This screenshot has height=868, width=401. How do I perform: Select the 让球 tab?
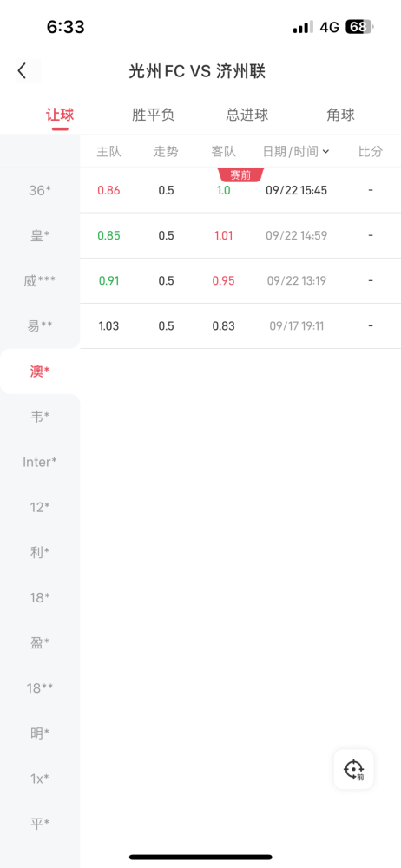(x=60, y=115)
